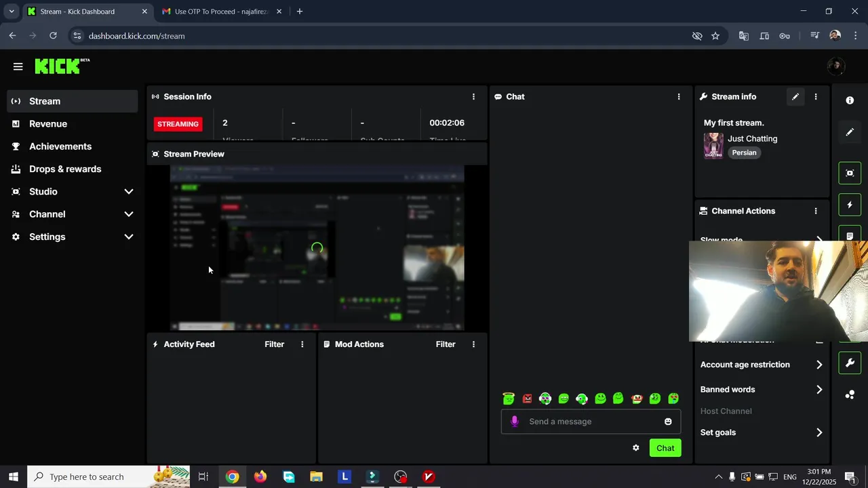Open Chat panel three-dot options
The image size is (868, 488).
tap(679, 97)
